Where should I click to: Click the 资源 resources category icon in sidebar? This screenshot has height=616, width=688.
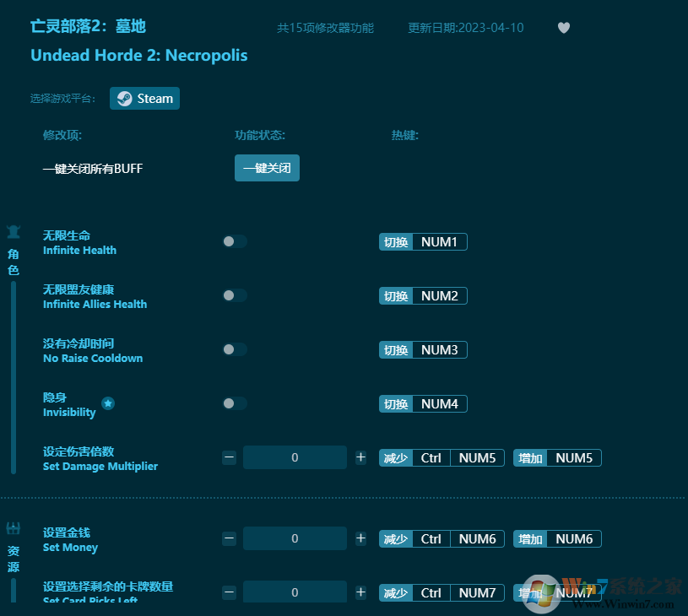pyautogui.click(x=13, y=527)
